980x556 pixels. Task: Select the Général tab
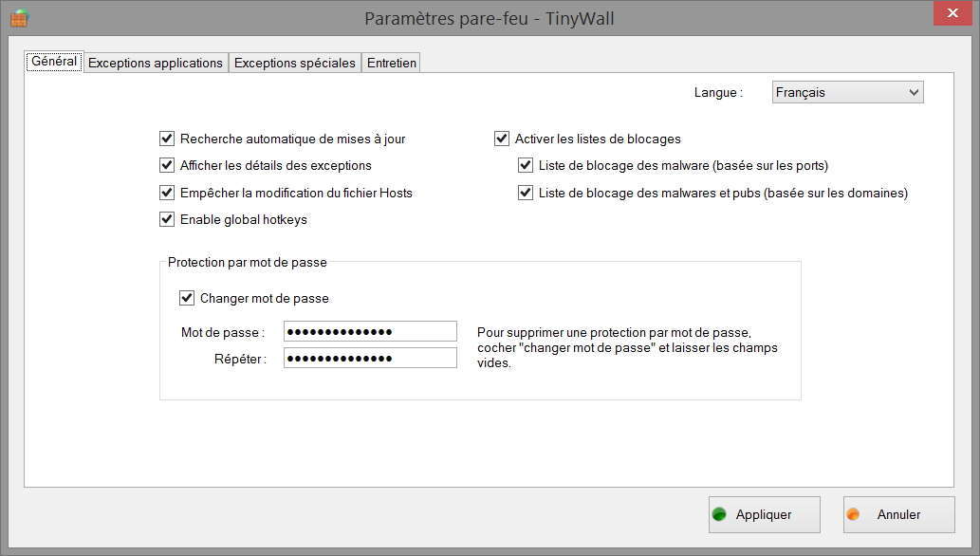54,61
